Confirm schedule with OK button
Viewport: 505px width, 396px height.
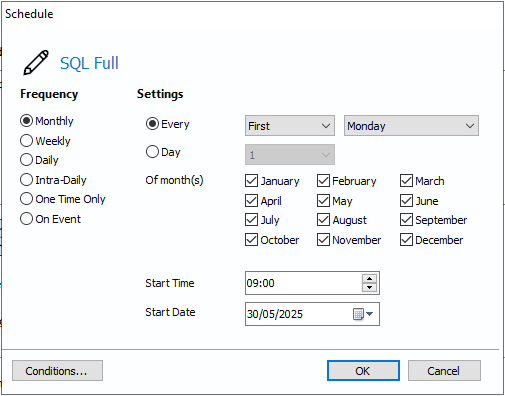click(363, 370)
